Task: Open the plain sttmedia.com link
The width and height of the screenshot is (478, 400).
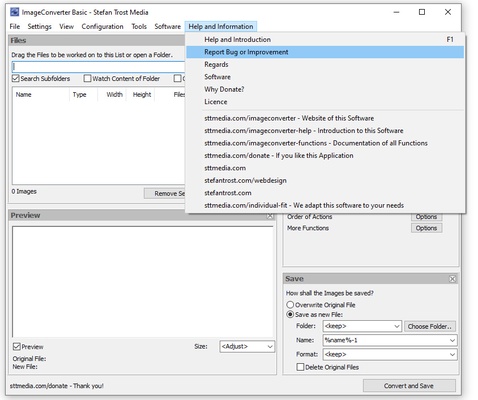Action: (x=325, y=168)
